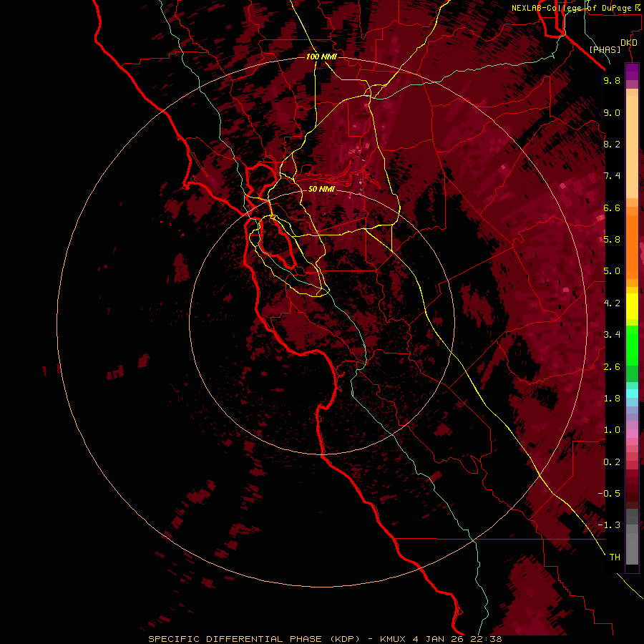Pick the pink band near 1.0 on the scale

click(632, 434)
